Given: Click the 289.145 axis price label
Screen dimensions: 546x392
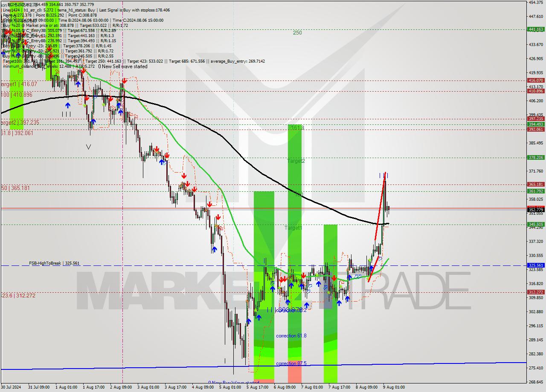Looking at the screenshot, I should point(536,340).
